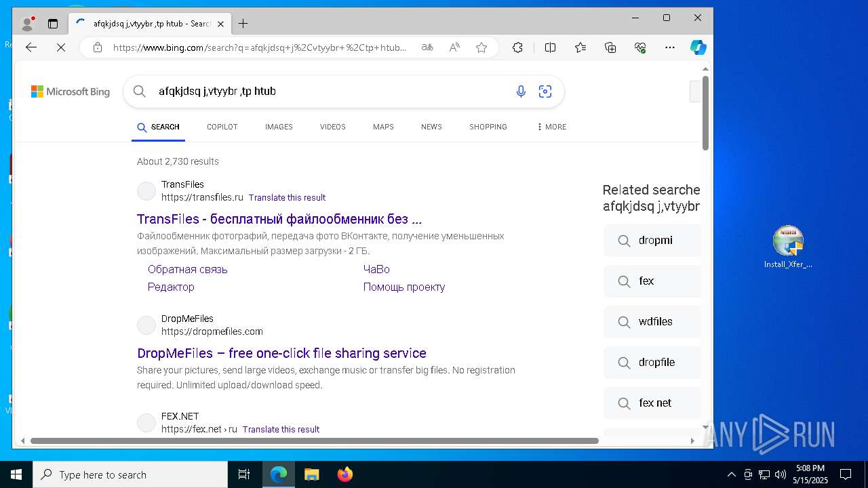868x488 pixels.
Task: View site information lock icon
Action: (98, 47)
